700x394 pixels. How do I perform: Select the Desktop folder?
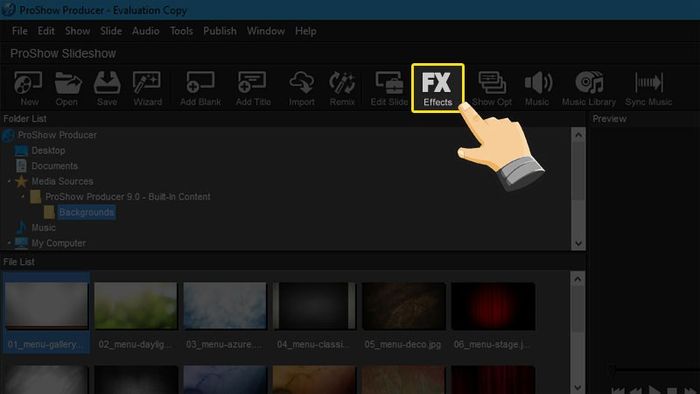tap(48, 150)
